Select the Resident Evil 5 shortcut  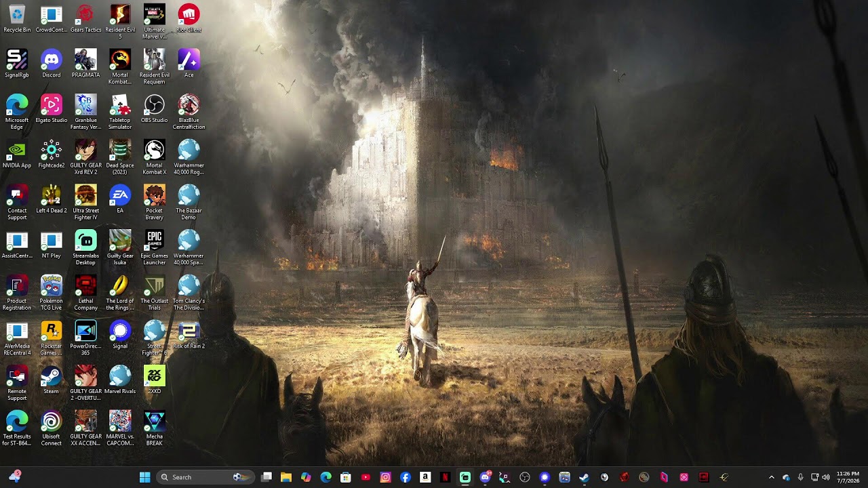click(x=120, y=22)
